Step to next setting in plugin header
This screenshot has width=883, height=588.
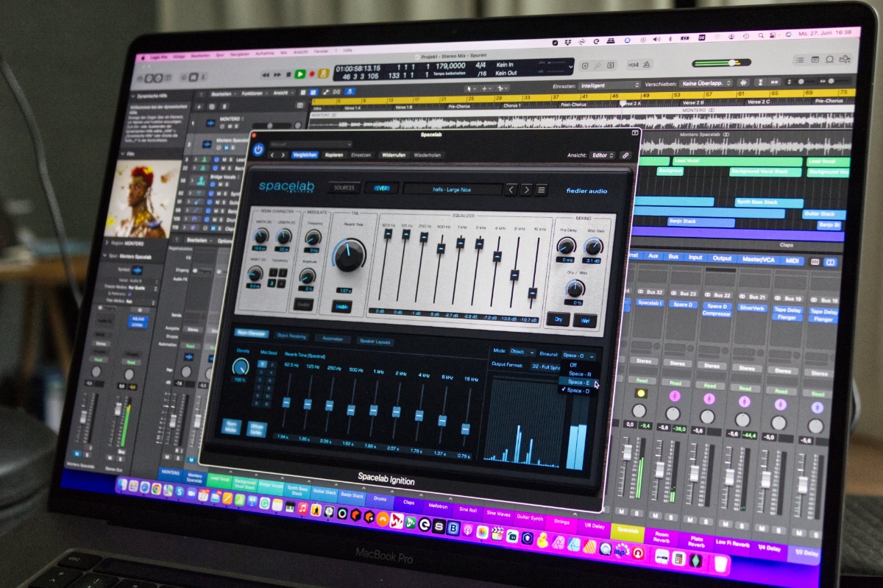click(283, 155)
